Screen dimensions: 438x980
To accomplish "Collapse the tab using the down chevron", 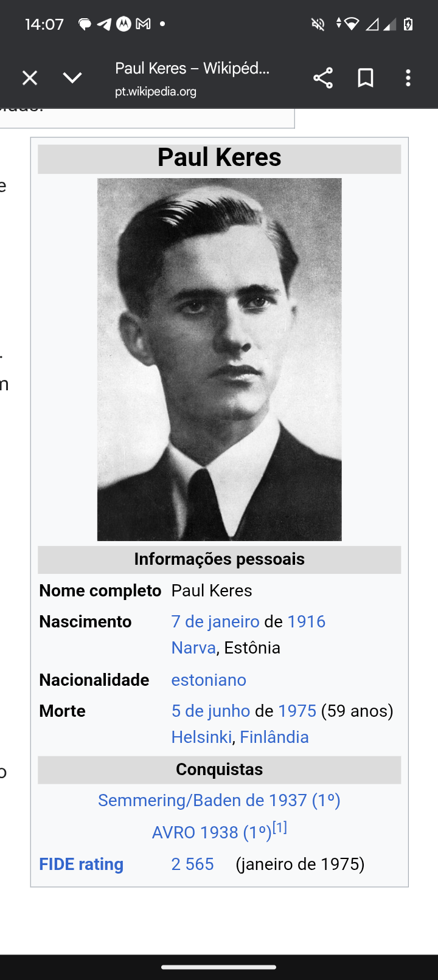I will [72, 78].
